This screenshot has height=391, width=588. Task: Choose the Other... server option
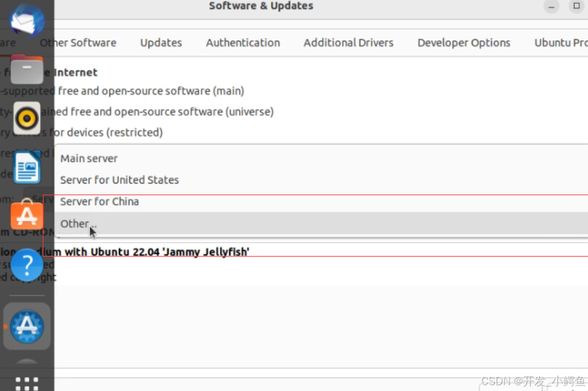[321, 223]
